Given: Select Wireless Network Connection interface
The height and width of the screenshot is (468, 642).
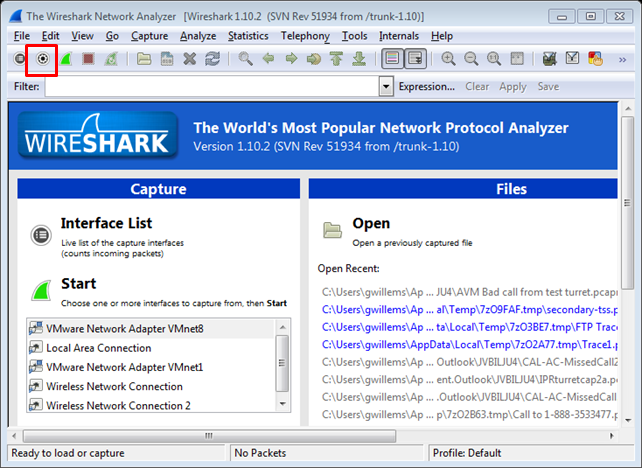Looking at the screenshot, I should (x=151, y=387).
